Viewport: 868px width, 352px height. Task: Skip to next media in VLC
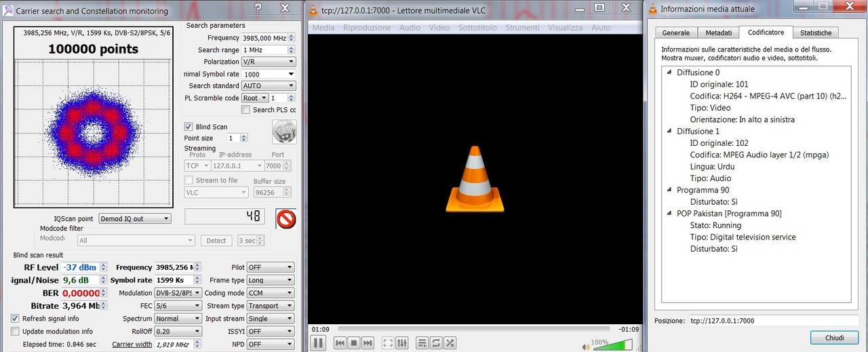click(367, 343)
